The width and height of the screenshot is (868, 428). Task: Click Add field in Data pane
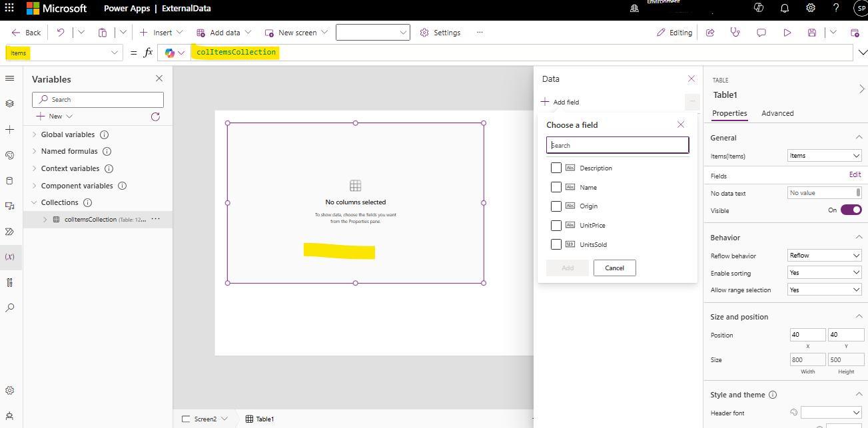coord(560,102)
